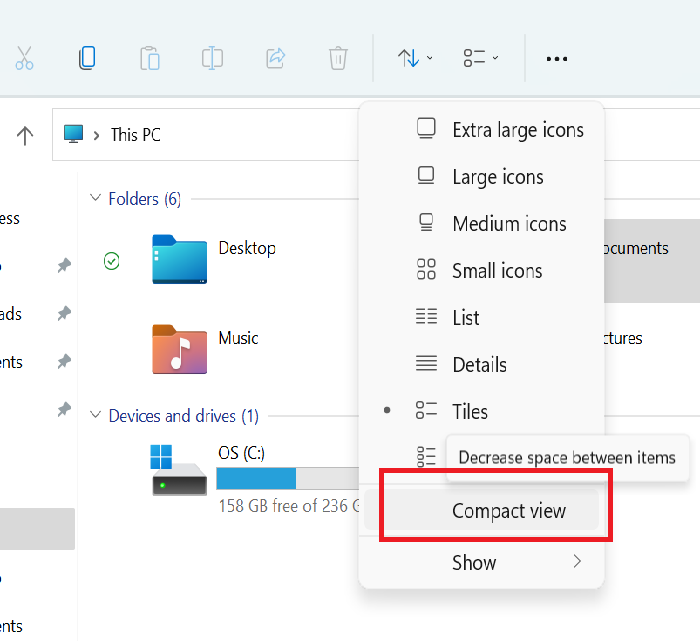The image size is (700, 641).
Task: Choose the Details view option
Action: pos(479,365)
